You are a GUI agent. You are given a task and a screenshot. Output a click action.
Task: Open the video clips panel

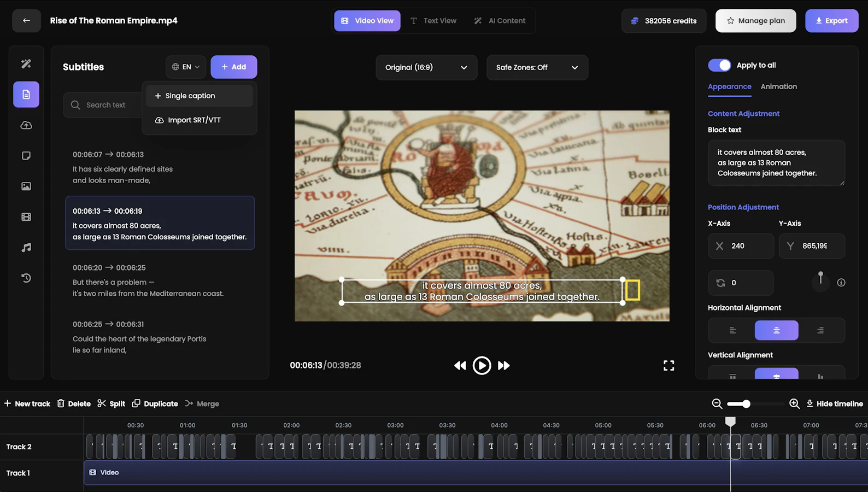(x=26, y=217)
